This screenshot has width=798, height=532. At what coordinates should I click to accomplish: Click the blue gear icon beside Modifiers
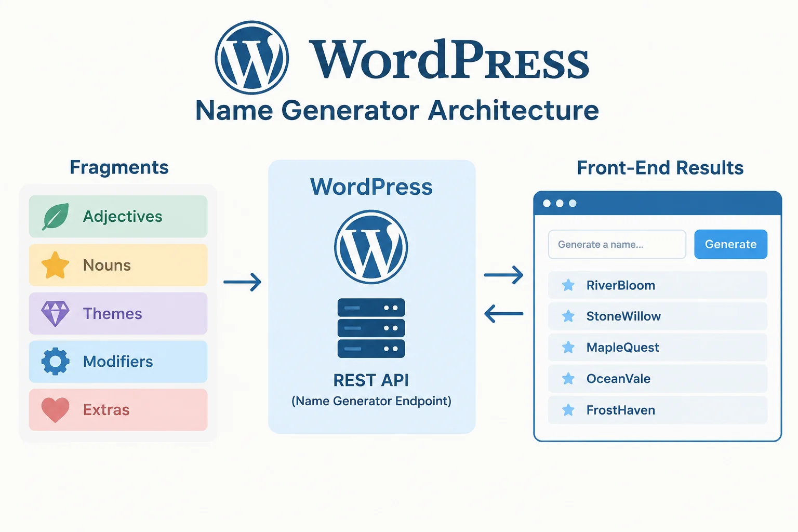tap(55, 362)
